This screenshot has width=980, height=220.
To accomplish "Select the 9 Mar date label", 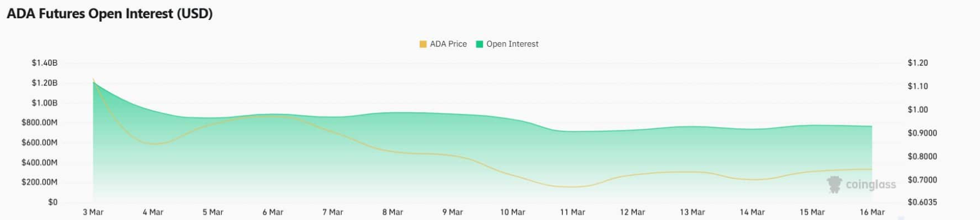I will 453,212.
